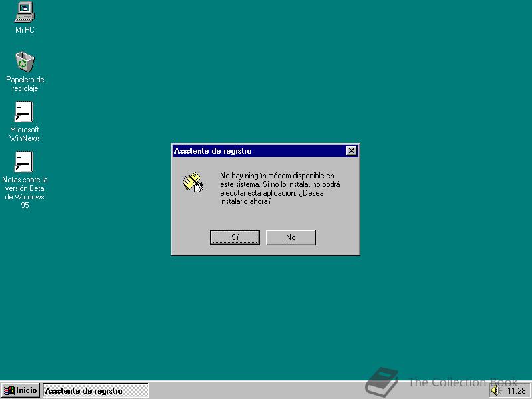Close the Asistente de registro dialog

coord(352,151)
